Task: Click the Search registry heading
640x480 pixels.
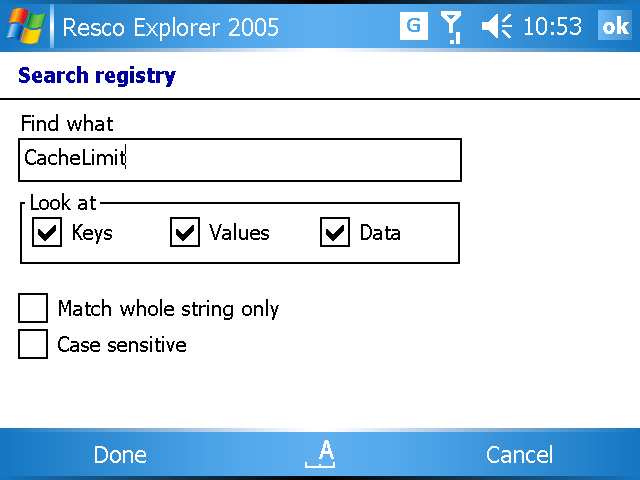Action: (x=97, y=76)
